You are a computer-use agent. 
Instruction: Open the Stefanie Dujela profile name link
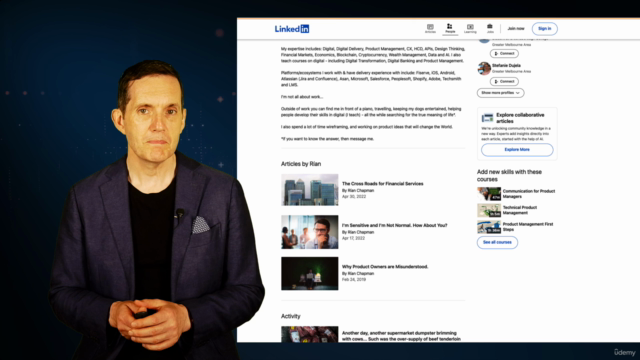(506, 65)
